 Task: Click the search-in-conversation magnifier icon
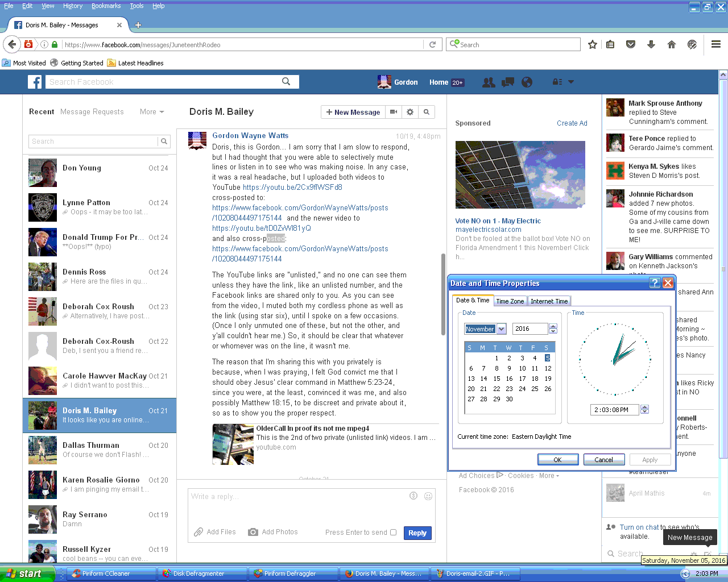click(x=427, y=112)
